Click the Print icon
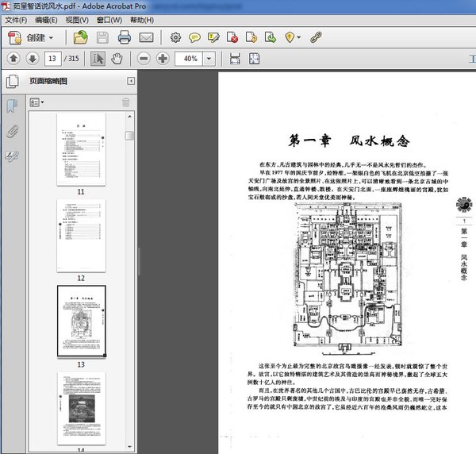Image resolution: width=476 pixels, height=454 pixels. tap(125, 37)
